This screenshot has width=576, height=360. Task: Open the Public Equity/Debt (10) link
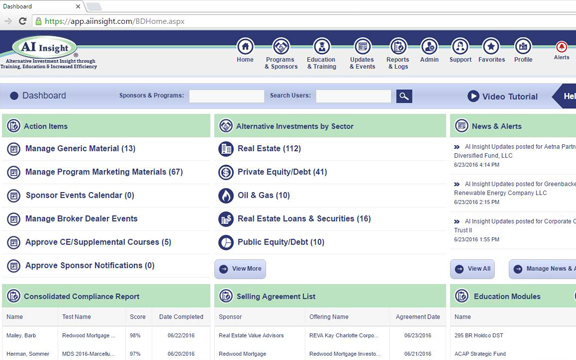coord(281,242)
